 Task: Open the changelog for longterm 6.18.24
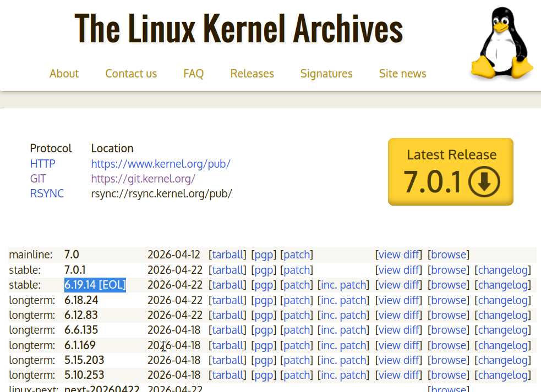pyautogui.click(x=502, y=300)
